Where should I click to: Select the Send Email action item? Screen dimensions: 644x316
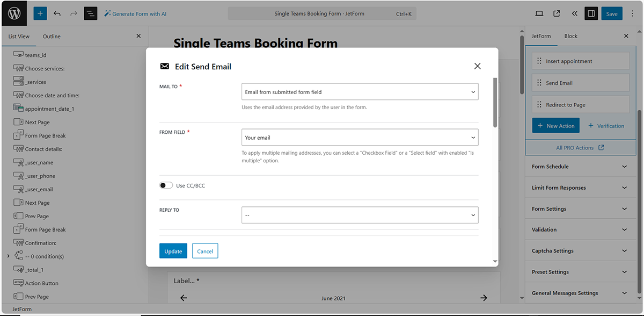coord(581,83)
